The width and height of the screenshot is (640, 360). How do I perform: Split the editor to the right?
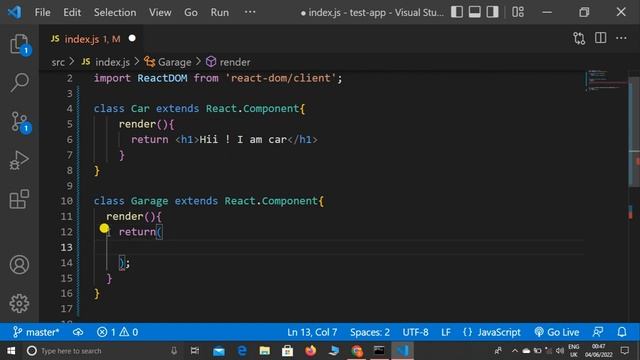pos(600,38)
